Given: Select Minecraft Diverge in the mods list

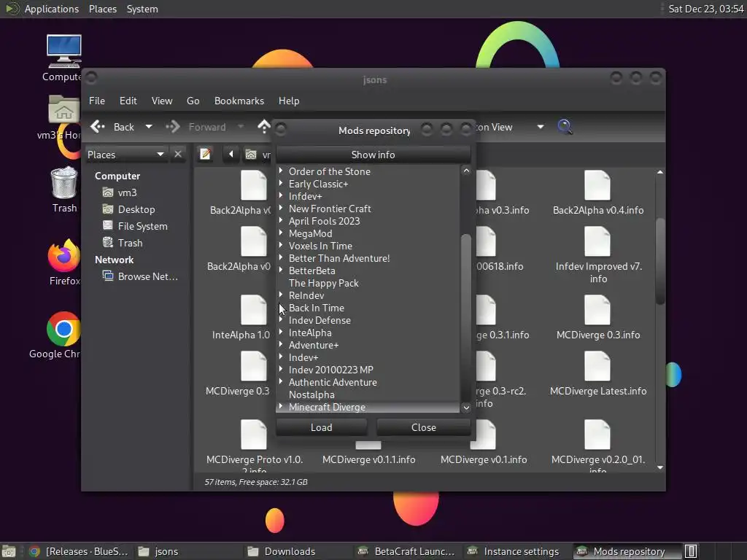Looking at the screenshot, I should pyautogui.click(x=327, y=407).
